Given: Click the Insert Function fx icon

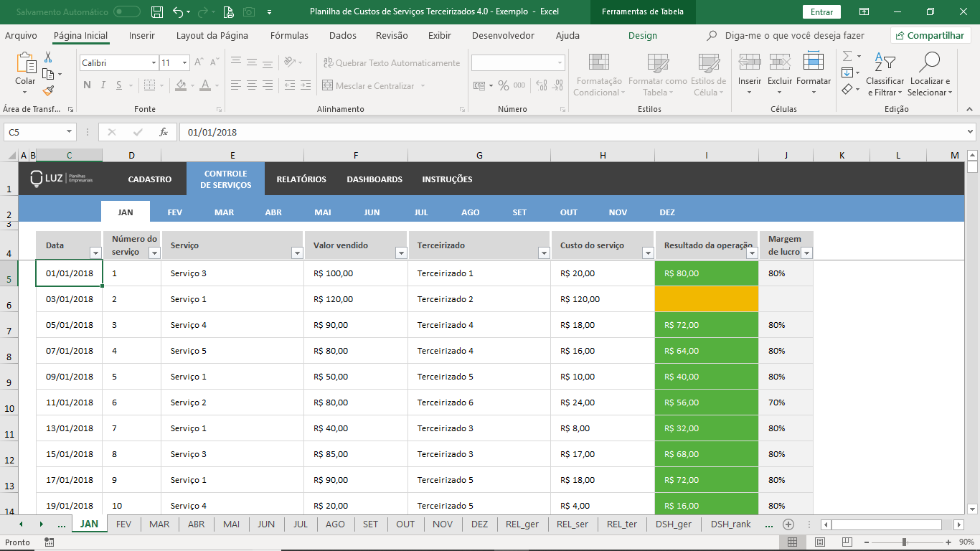Looking at the screenshot, I should pyautogui.click(x=164, y=132).
